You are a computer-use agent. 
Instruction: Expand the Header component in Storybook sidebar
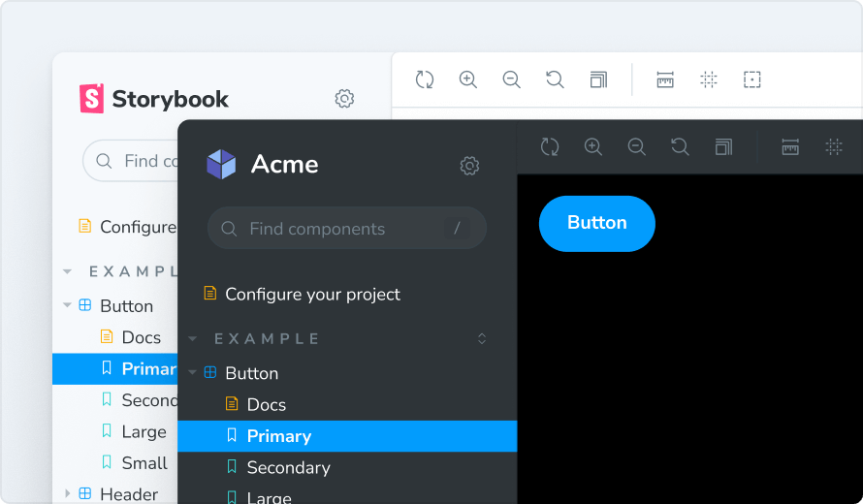click(68, 493)
